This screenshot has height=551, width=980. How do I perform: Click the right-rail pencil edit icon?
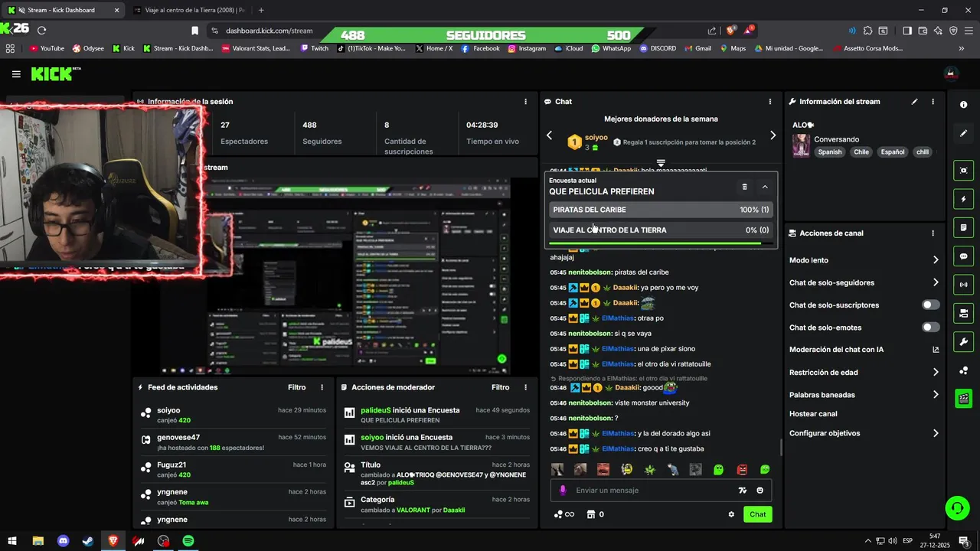click(x=963, y=133)
